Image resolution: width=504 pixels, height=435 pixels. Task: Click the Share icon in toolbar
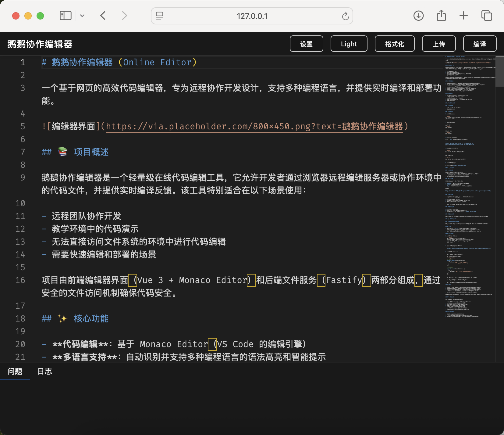441,16
